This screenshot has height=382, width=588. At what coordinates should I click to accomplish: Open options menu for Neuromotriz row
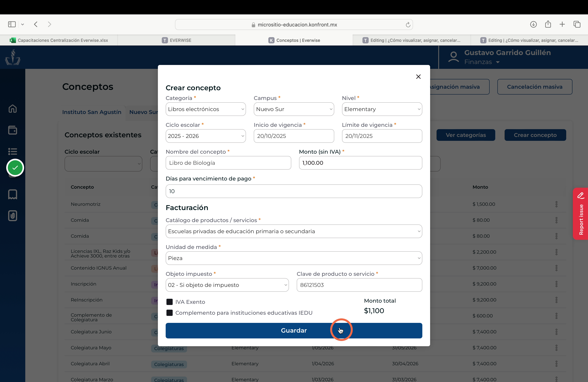(556, 204)
